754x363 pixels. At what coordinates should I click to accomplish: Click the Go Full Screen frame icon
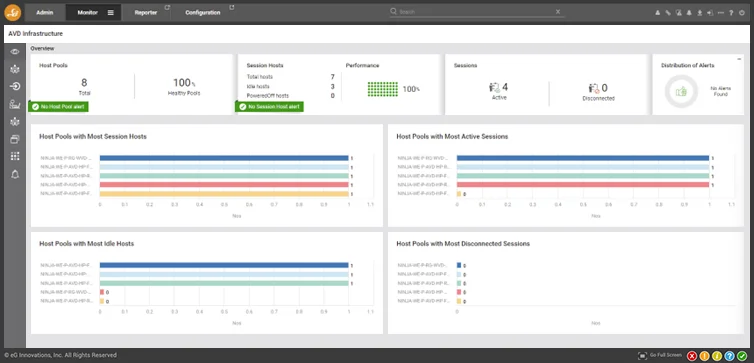642,356
